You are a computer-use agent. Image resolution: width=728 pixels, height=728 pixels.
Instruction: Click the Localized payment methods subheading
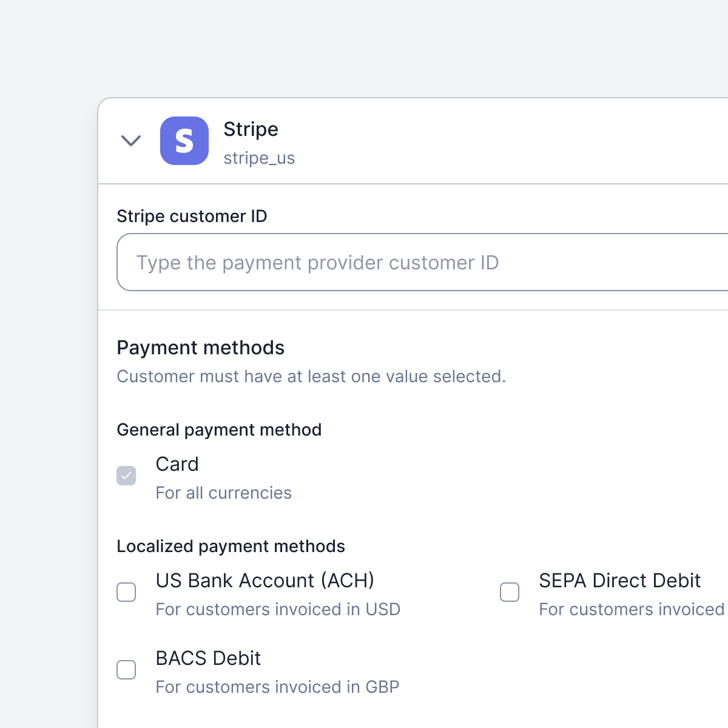(x=231, y=546)
